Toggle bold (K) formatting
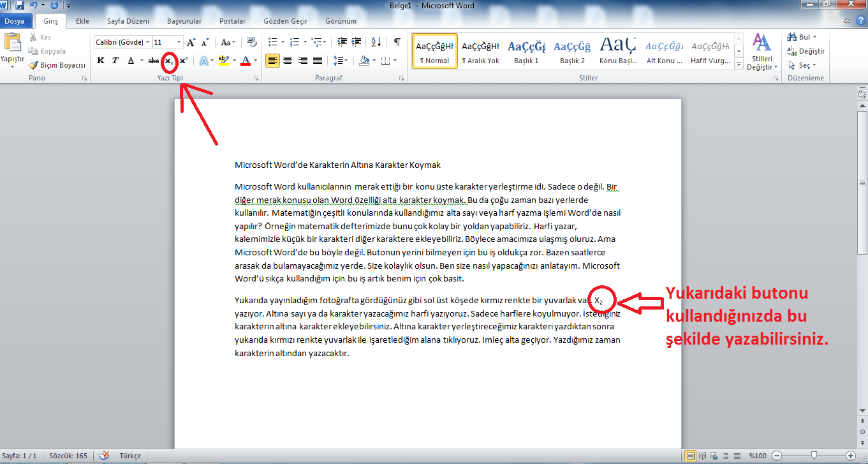 101,61
